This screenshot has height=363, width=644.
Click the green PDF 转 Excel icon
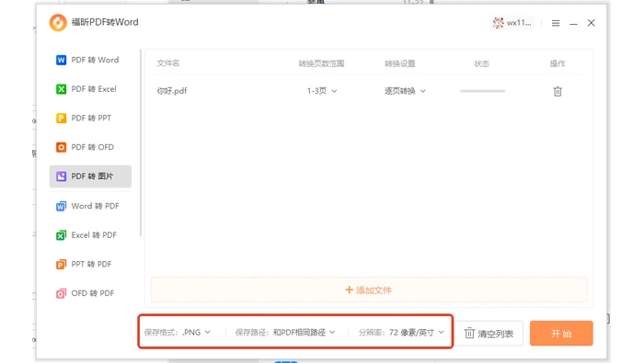[61, 89]
